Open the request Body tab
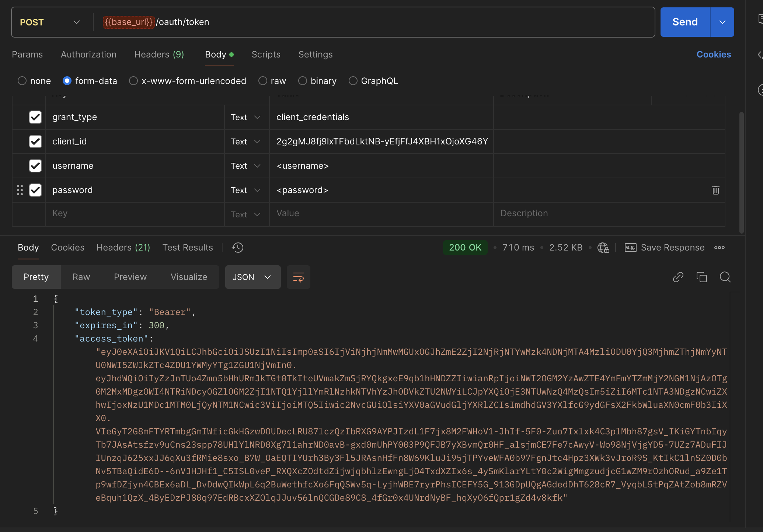This screenshot has width=763, height=532. click(219, 55)
